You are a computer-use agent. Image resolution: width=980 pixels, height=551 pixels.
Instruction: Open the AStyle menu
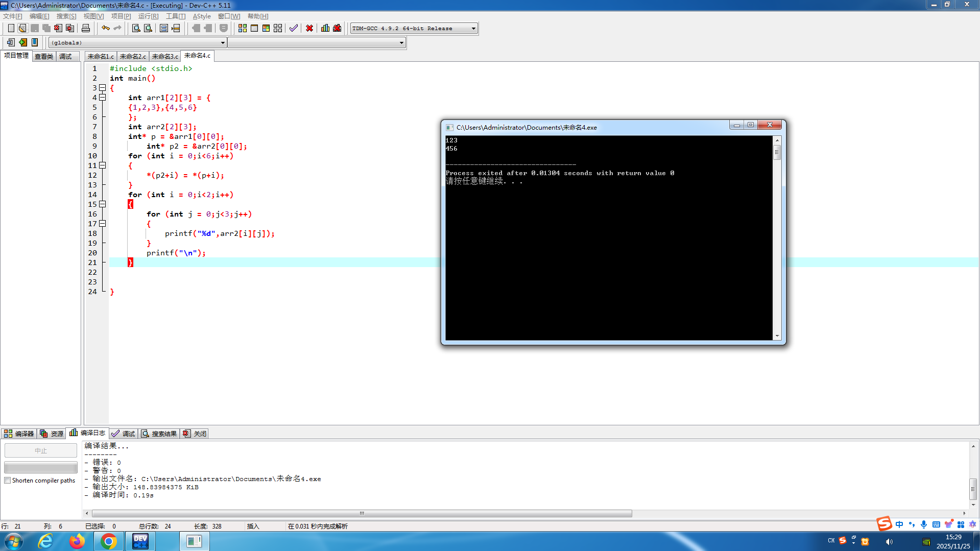pos(202,16)
